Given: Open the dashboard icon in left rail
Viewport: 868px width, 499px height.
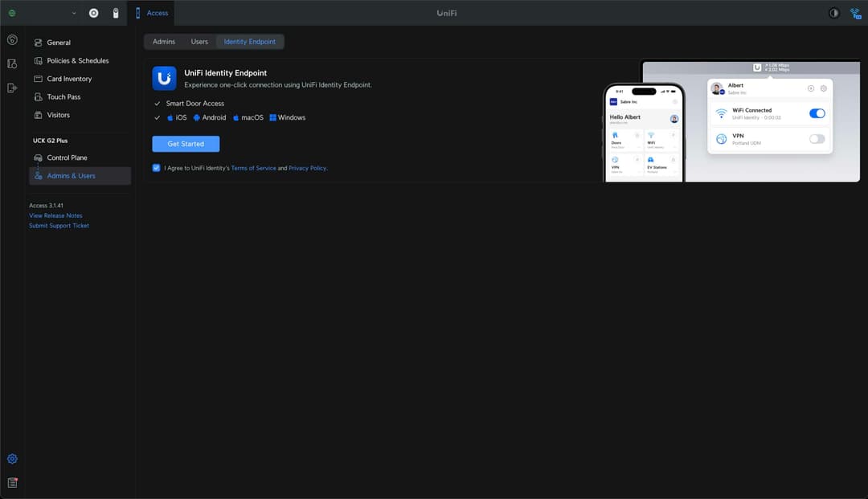Looking at the screenshot, I should (x=12, y=40).
